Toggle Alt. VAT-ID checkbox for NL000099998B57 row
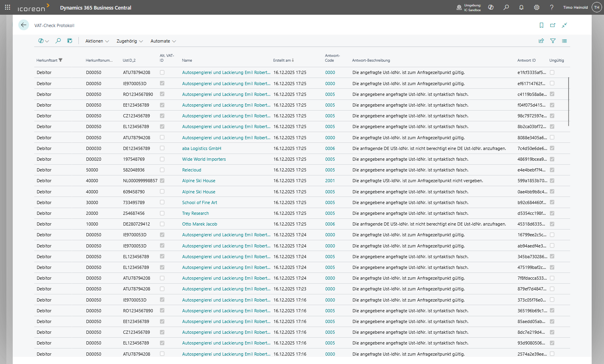 [162, 181]
